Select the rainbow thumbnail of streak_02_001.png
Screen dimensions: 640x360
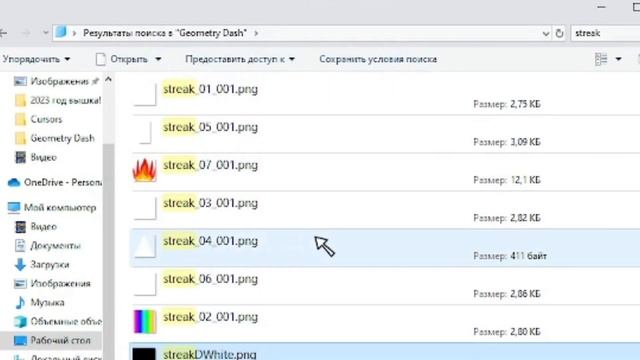tap(144, 322)
